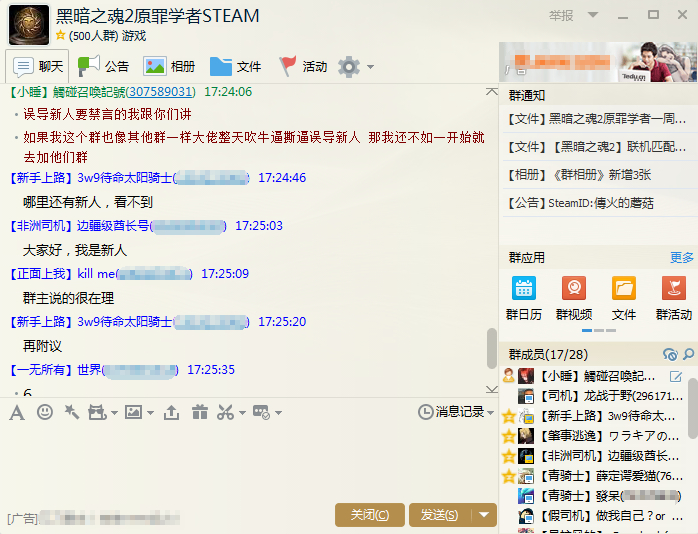Open the 群活动 app
698x534 pixels.
coord(674,298)
